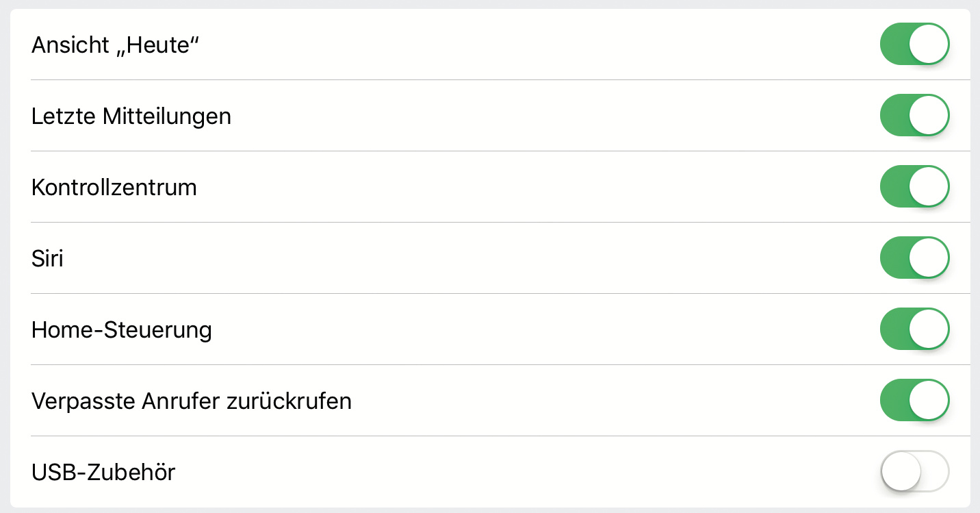Click the Home-Steuerung label text
Viewport: 980px width, 513px height.
click(122, 330)
